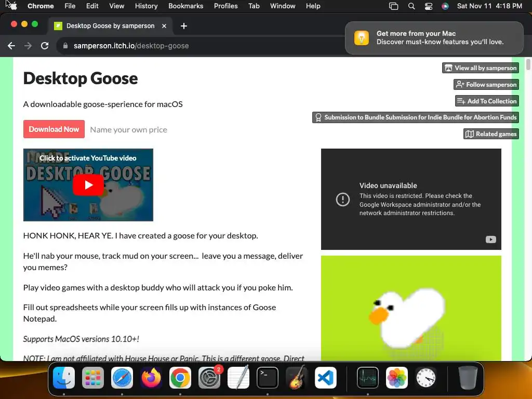
Task: Open Clock app from the Dock
Action: coord(426,378)
